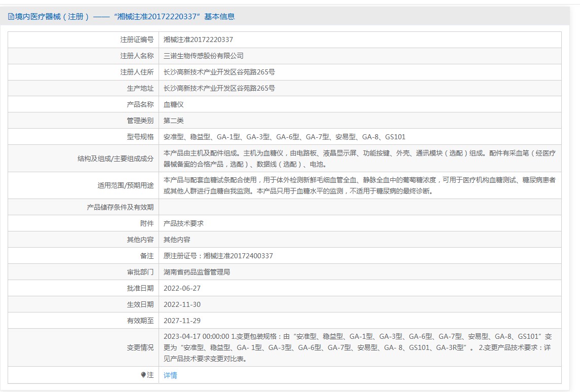Click effective date 2022-11-30
This screenshot has width=580, height=392.
(182, 304)
